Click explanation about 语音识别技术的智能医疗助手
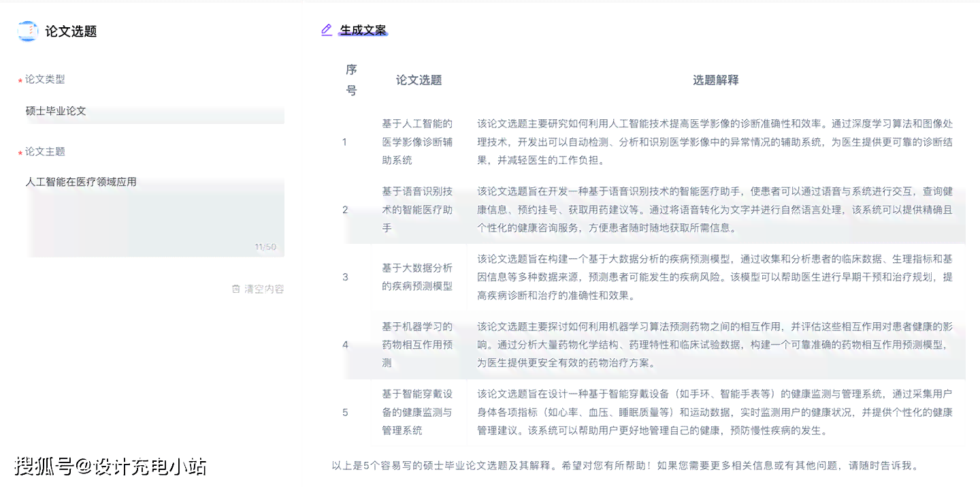Screen dimensions: 980x487 (x=715, y=209)
